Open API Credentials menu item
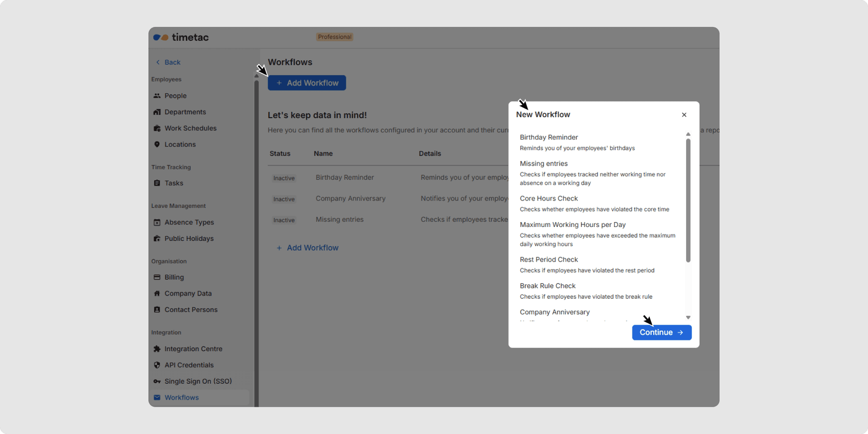 coord(189,365)
